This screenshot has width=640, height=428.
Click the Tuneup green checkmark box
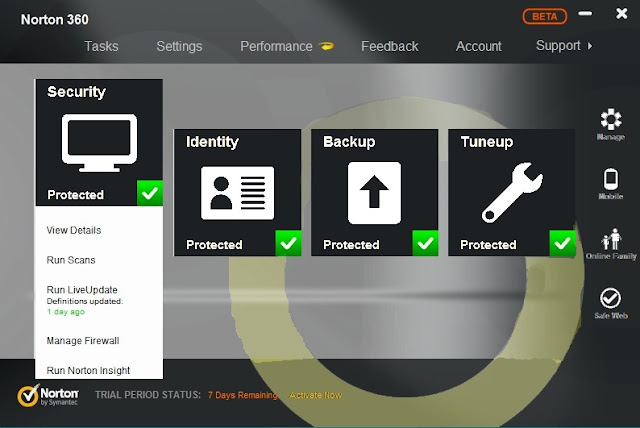(x=562, y=243)
